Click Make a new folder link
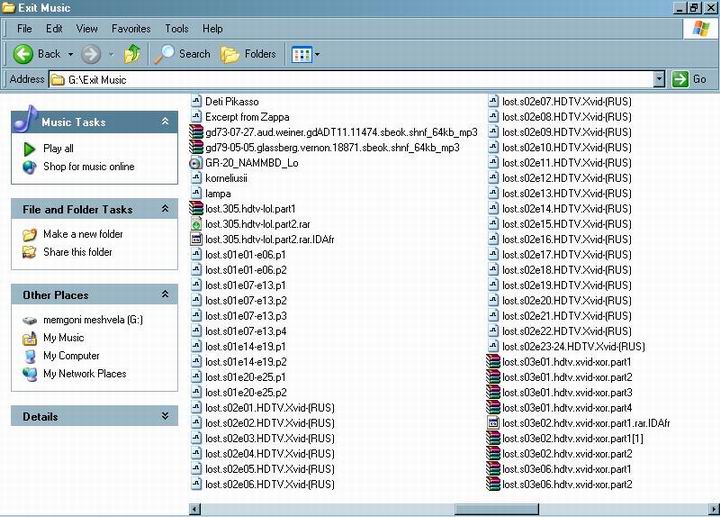720x517 pixels. (x=83, y=234)
